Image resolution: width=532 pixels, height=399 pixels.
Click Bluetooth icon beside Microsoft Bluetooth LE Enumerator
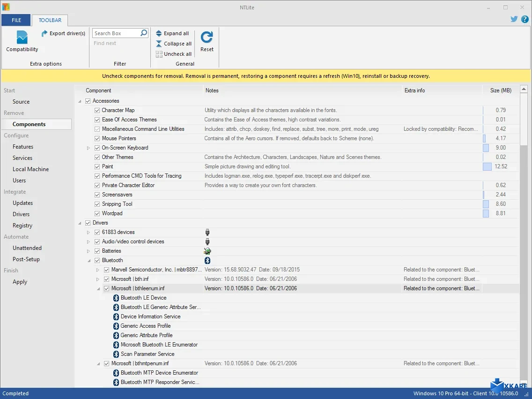tap(116, 345)
